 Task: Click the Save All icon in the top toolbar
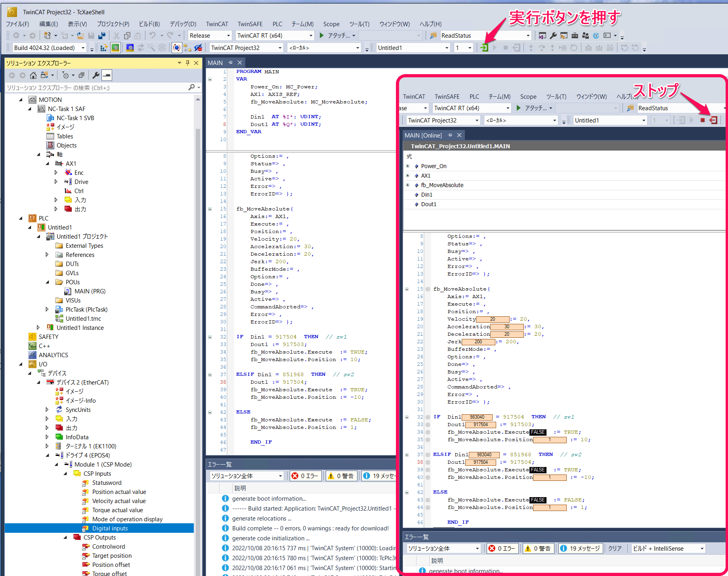pyautogui.click(x=102, y=36)
